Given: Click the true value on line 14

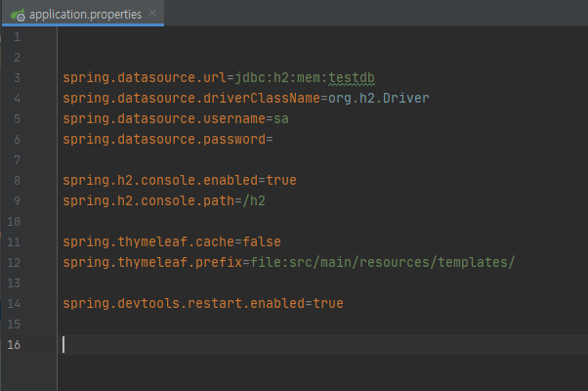Looking at the screenshot, I should (328, 304).
